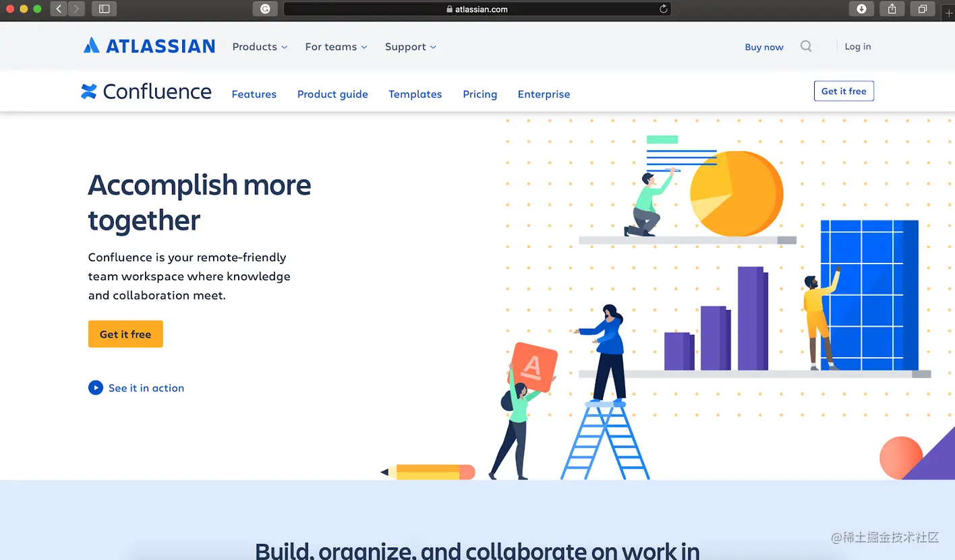
Task: View the Pricing page
Action: click(x=480, y=94)
